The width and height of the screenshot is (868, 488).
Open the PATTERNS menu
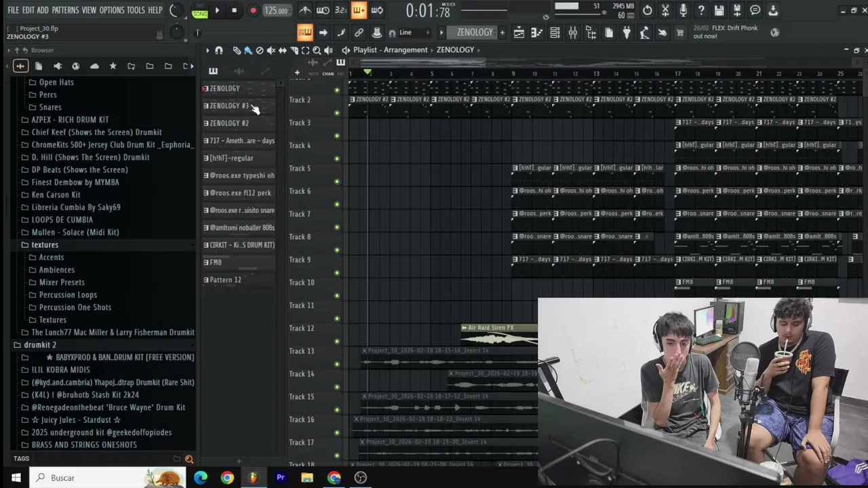coord(65,10)
